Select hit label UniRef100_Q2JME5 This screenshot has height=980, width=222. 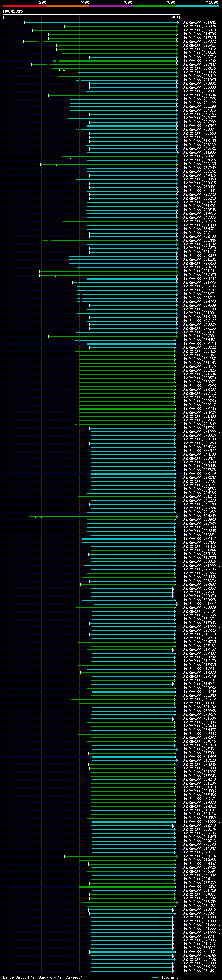click(199, 351)
